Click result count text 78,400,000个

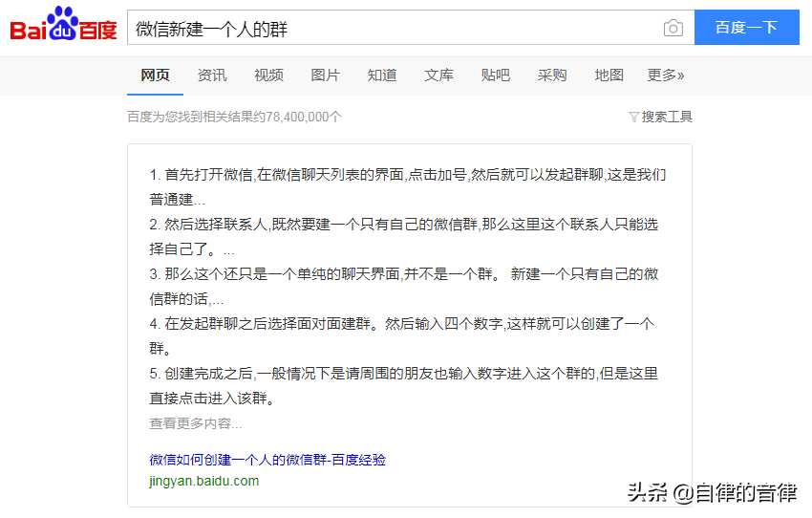point(304,117)
